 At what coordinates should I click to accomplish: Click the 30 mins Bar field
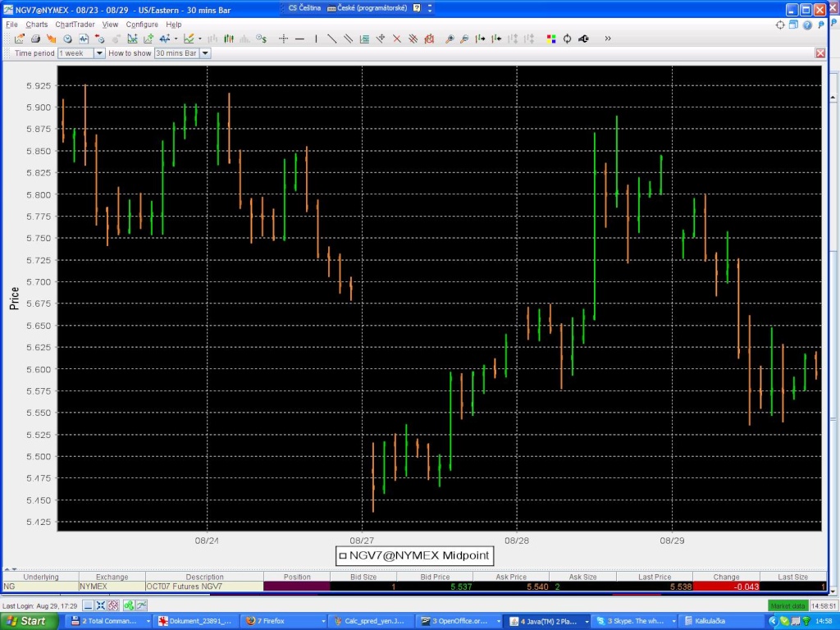pos(177,53)
